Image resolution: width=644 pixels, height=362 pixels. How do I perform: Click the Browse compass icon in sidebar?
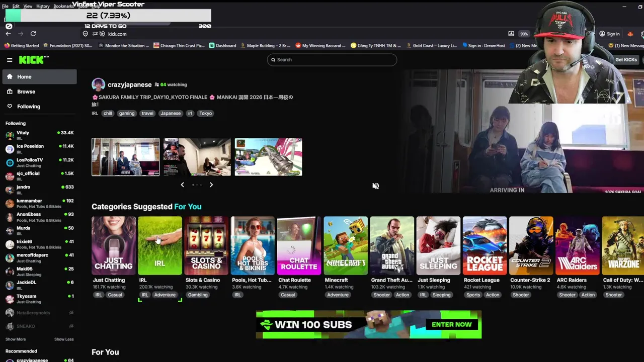10,92
